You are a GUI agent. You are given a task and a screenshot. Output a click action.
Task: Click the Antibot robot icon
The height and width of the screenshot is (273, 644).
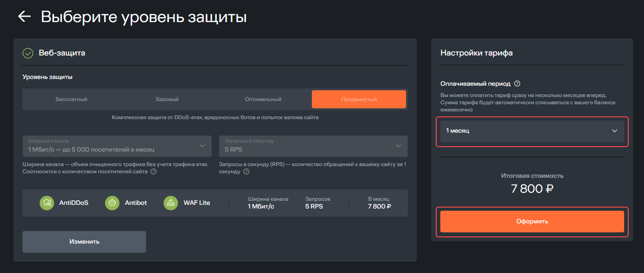[112, 203]
